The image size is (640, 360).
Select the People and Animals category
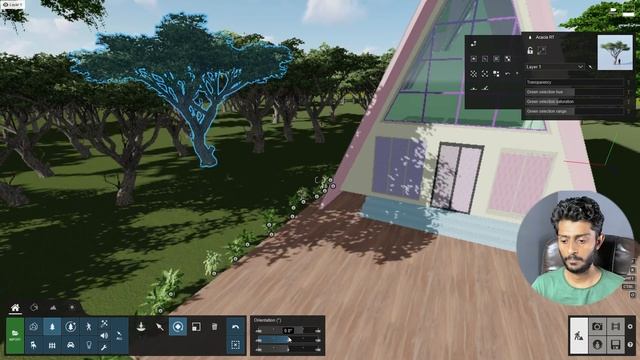point(89,327)
